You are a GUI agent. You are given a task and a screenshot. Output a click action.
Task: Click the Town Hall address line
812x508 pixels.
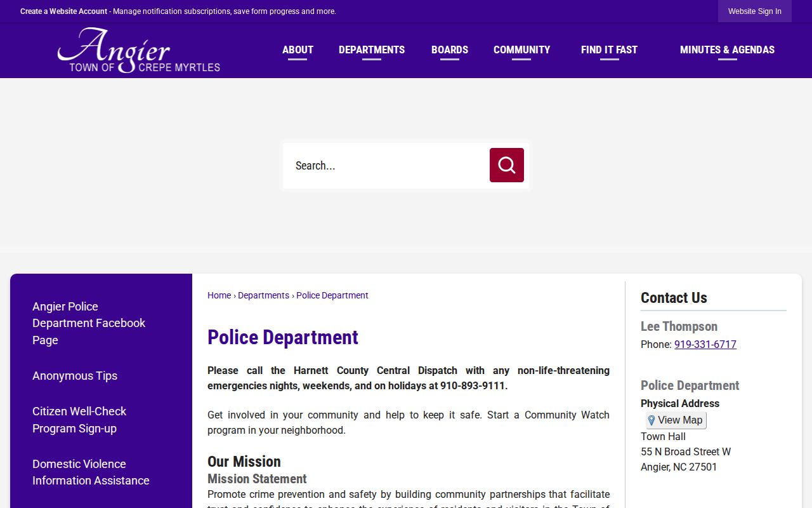coord(663,436)
